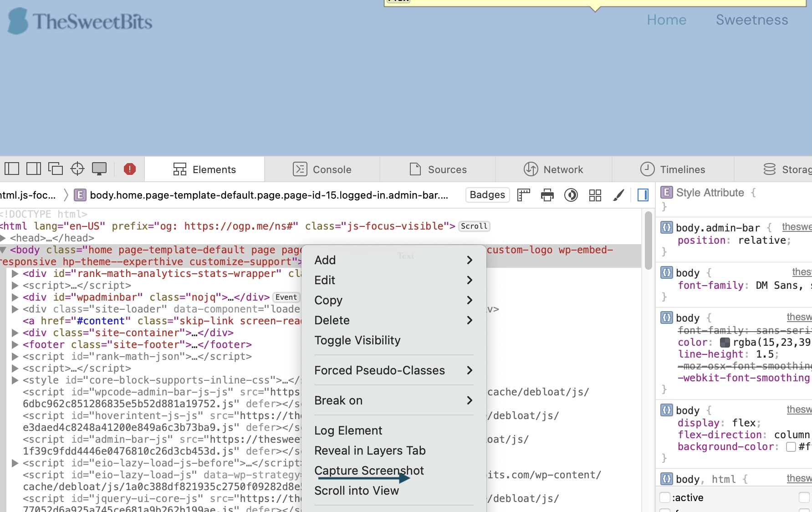This screenshot has width=812, height=512.
Task: Choose Scroll into View menu item
Action: point(394,491)
